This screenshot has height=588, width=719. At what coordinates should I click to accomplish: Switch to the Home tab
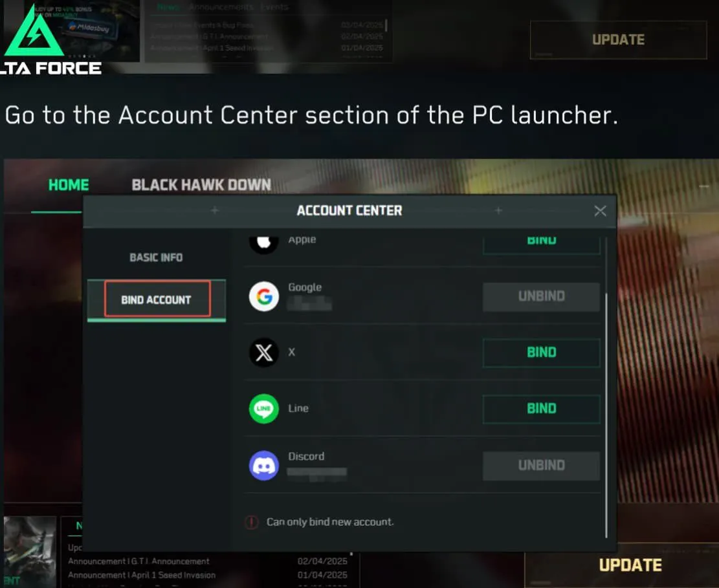click(x=69, y=185)
